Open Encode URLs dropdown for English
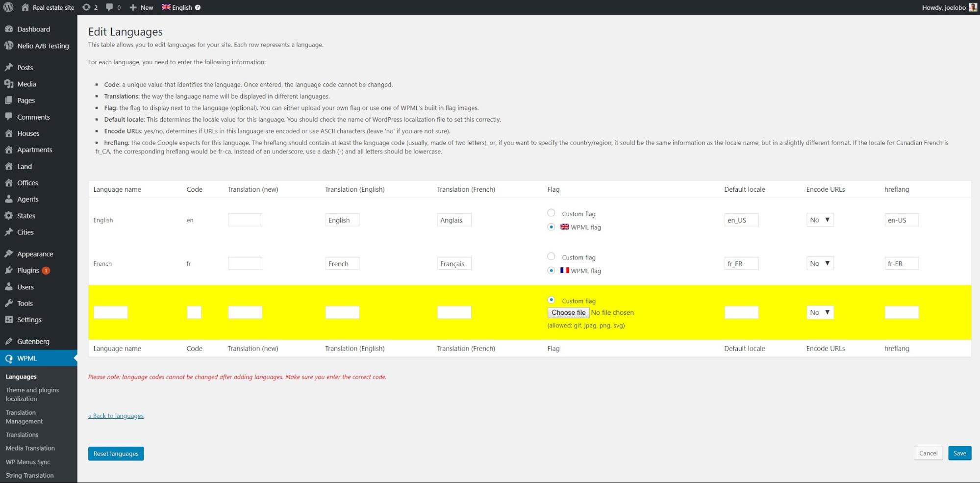The image size is (980, 483). [x=820, y=220]
